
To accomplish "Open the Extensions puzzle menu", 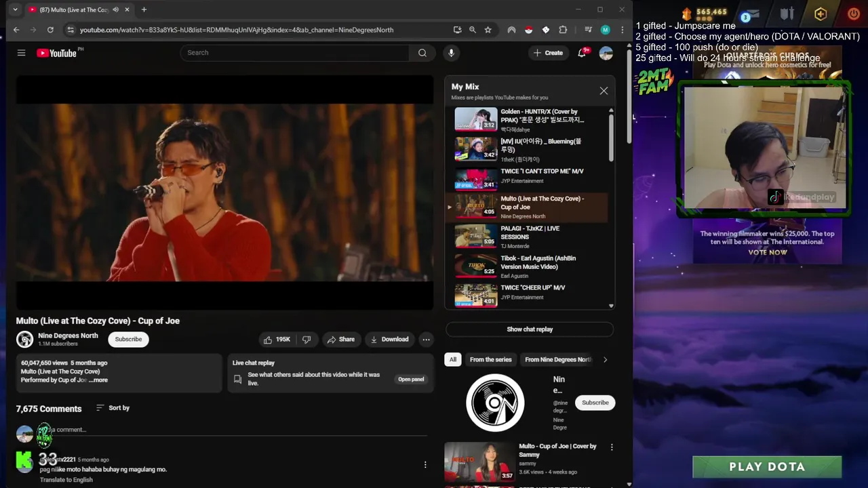I will pos(563,30).
